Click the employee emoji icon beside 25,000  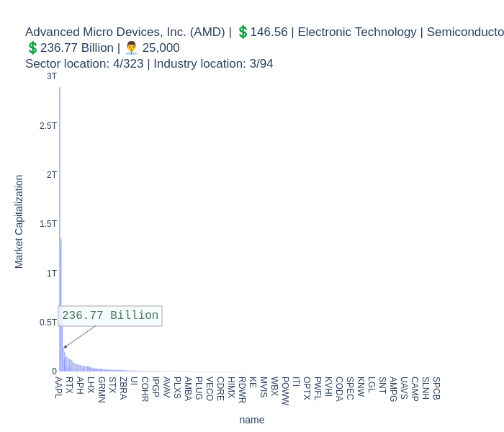click(x=132, y=48)
